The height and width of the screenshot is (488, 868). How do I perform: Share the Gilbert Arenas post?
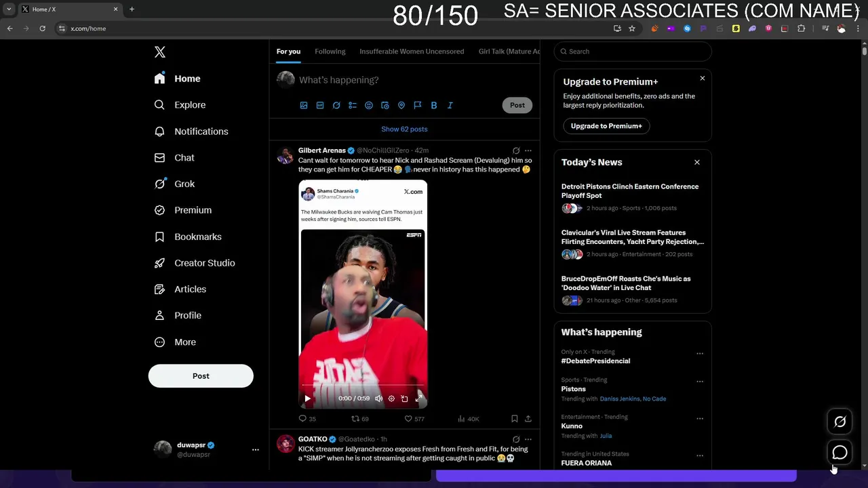click(528, 419)
